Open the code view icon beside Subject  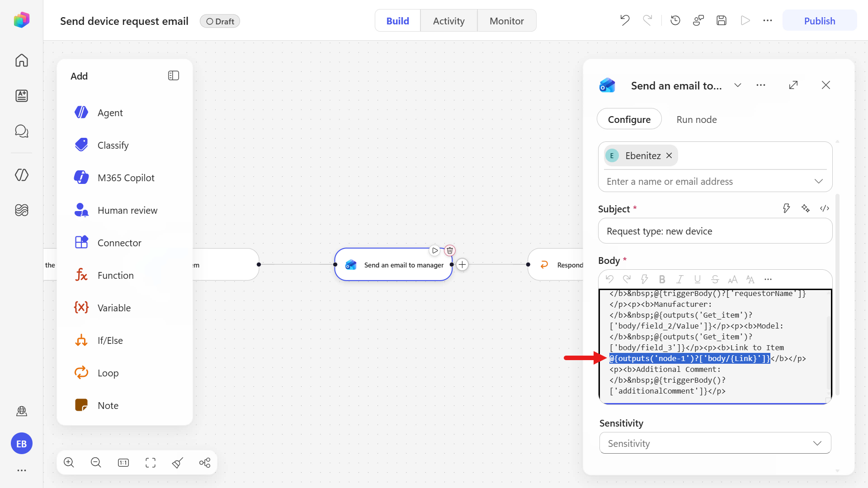(825, 208)
